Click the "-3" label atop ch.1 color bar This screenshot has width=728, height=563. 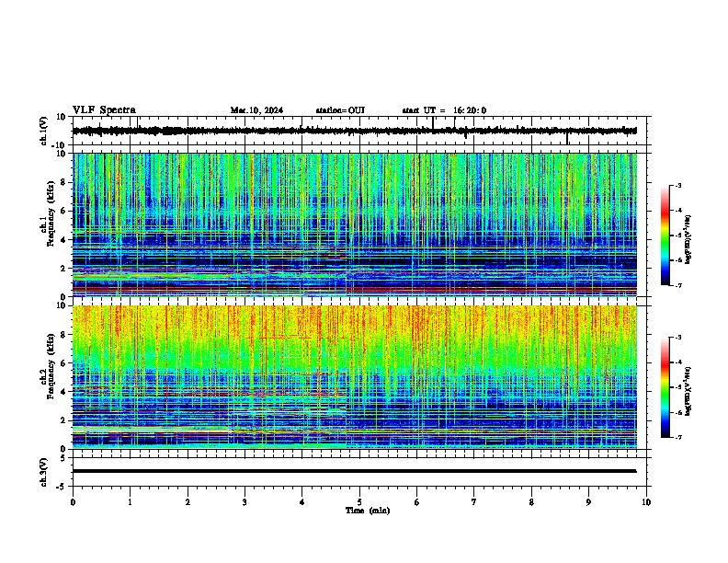(677, 185)
